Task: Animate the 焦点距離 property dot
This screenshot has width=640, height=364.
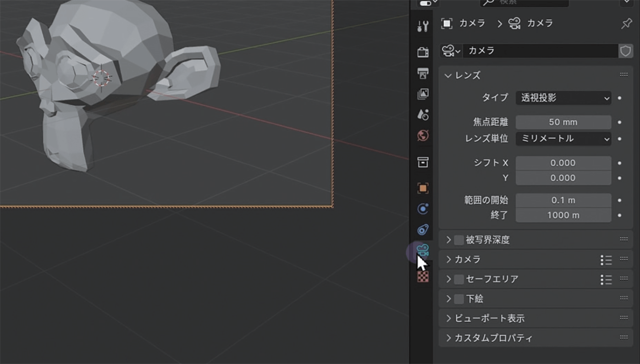Action: click(619, 122)
